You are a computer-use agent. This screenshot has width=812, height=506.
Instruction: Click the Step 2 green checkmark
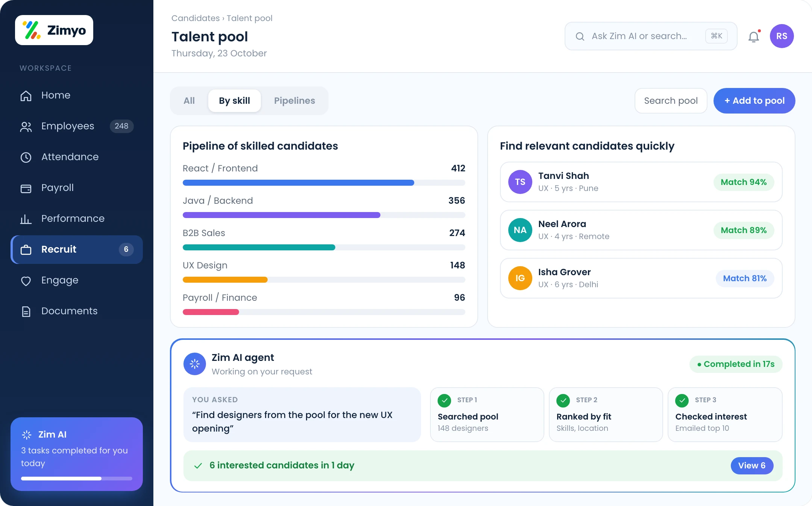[x=563, y=400]
